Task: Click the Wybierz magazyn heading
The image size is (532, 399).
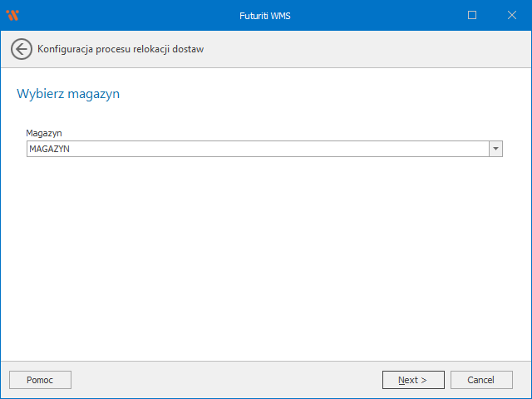Action: click(x=68, y=94)
